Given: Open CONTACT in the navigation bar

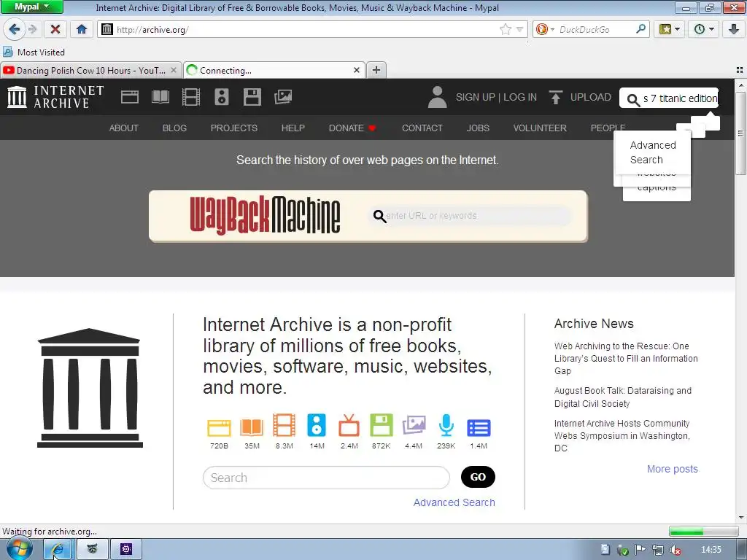Looking at the screenshot, I should [422, 128].
